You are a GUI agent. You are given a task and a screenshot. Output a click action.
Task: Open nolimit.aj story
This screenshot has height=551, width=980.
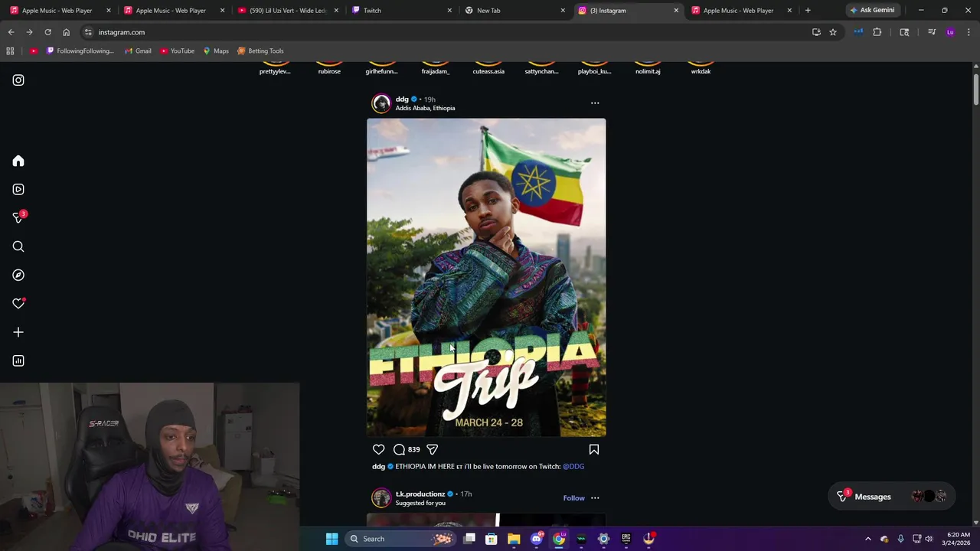(x=648, y=68)
